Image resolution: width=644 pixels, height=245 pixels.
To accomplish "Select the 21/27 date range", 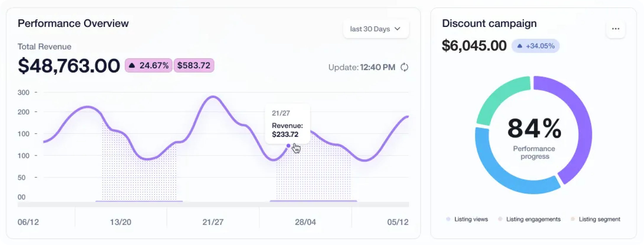I will pyautogui.click(x=213, y=222).
